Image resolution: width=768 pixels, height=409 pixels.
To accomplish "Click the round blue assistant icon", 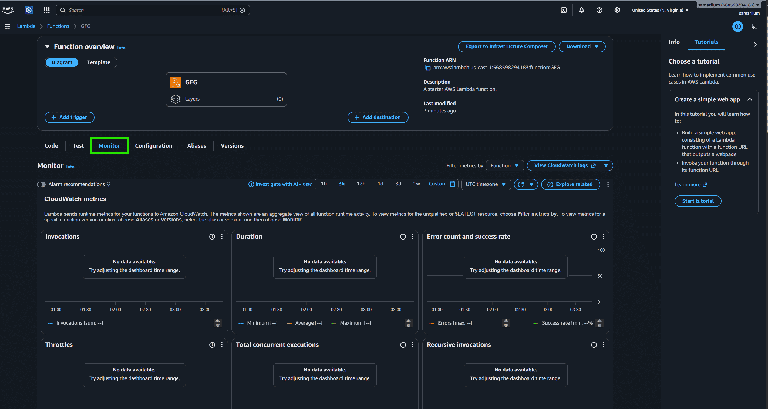I will 738,26.
